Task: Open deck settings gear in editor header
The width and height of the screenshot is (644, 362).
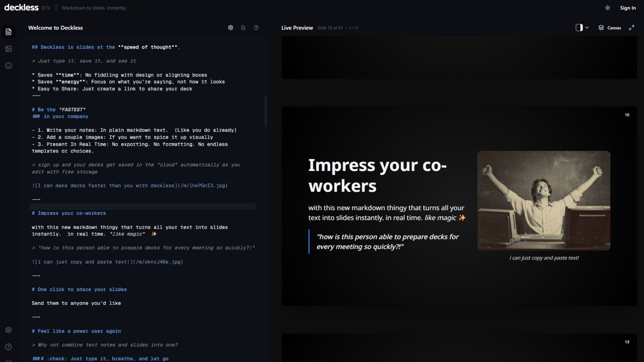Action: click(230, 28)
